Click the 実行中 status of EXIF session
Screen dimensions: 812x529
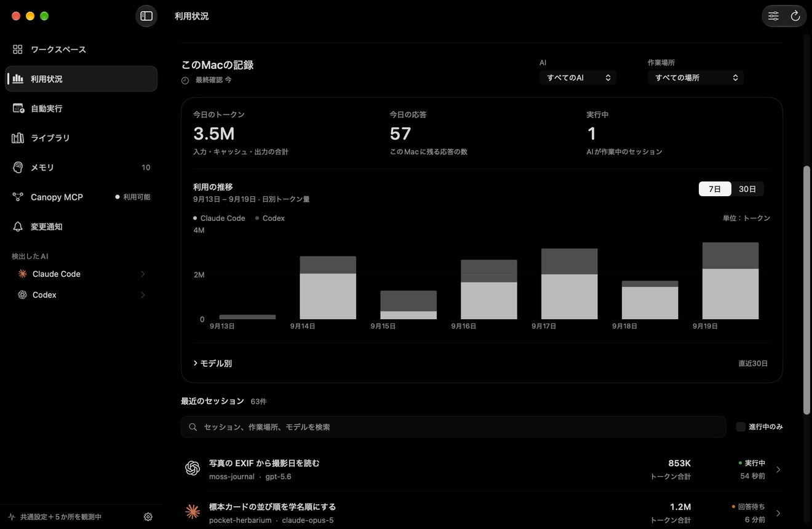click(752, 463)
